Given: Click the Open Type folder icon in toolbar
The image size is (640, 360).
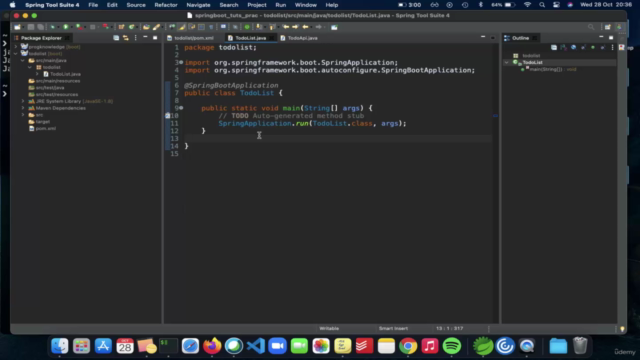Looking at the screenshot, I should (146, 27).
